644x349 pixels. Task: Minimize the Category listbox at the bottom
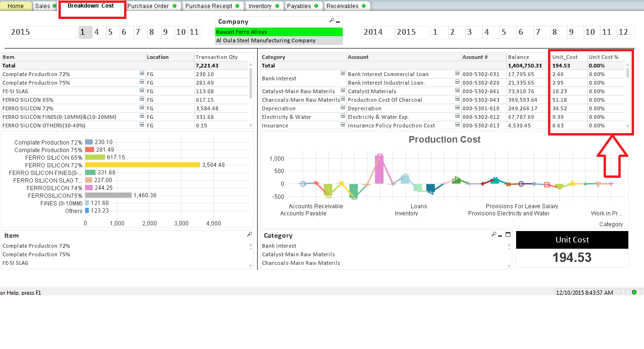click(x=500, y=235)
